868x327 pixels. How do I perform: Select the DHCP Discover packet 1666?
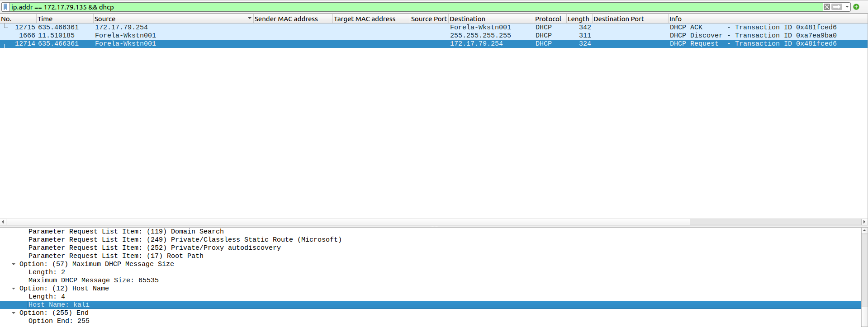coord(271,36)
